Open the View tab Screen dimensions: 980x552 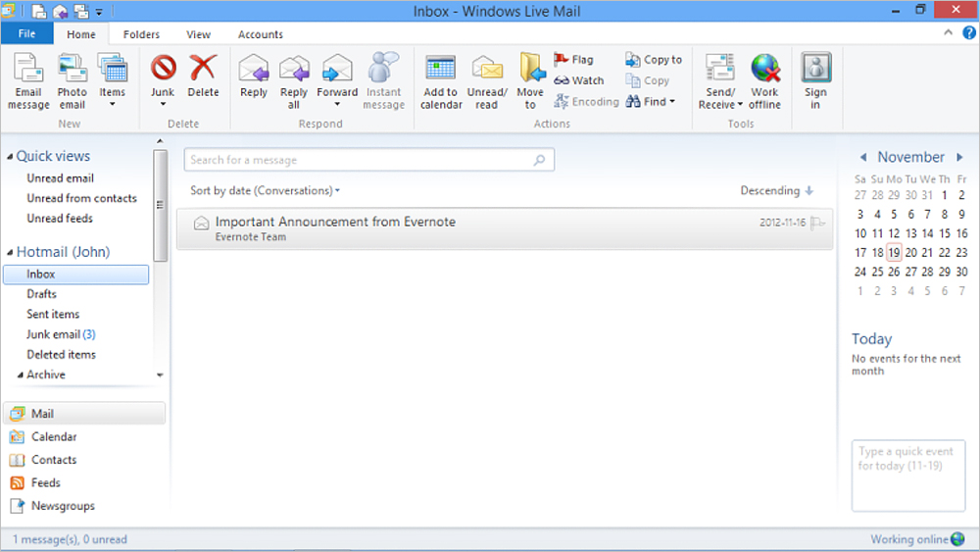pos(198,34)
